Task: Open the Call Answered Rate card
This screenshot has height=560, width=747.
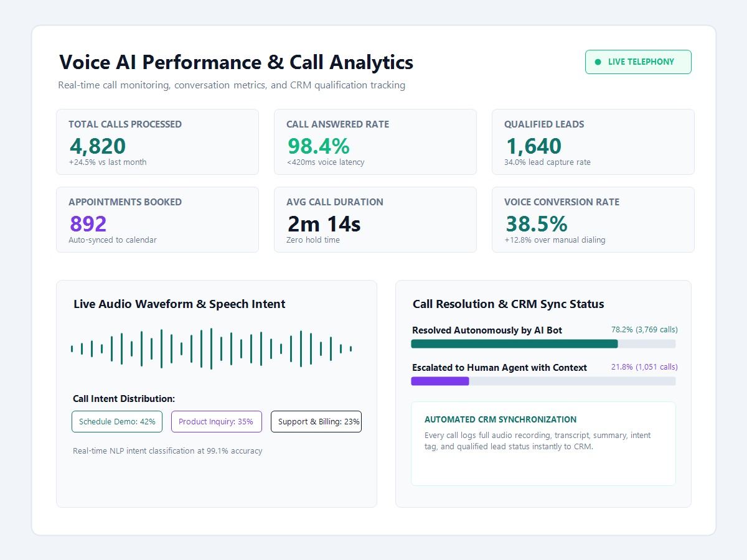Action: click(x=375, y=142)
